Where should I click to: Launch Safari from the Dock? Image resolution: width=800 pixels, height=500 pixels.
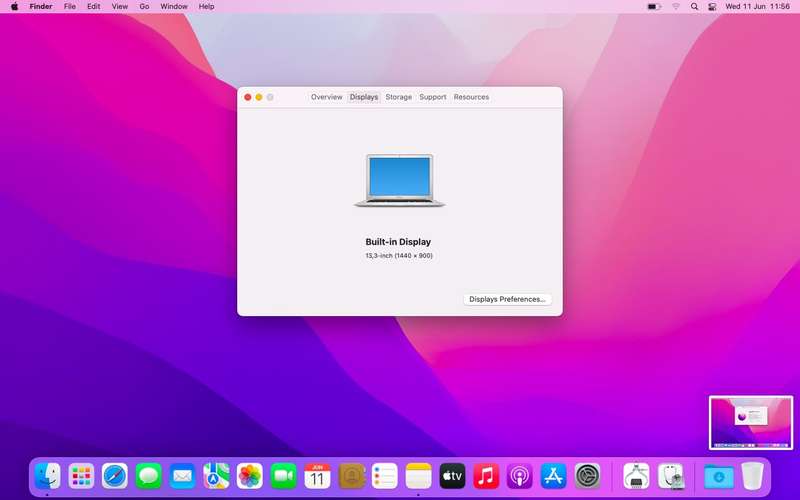pyautogui.click(x=115, y=476)
